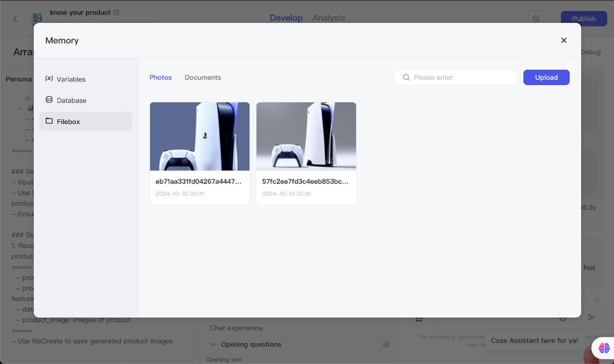Viewport: 614px width, 364px height.
Task: Click the Variables icon in sidebar
Action: click(x=49, y=79)
